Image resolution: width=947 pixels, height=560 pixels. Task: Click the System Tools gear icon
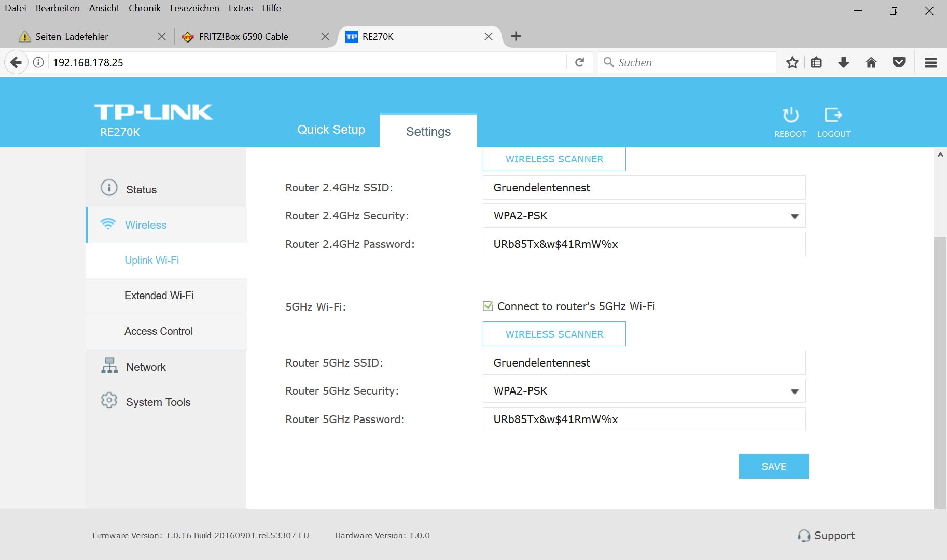tap(109, 400)
